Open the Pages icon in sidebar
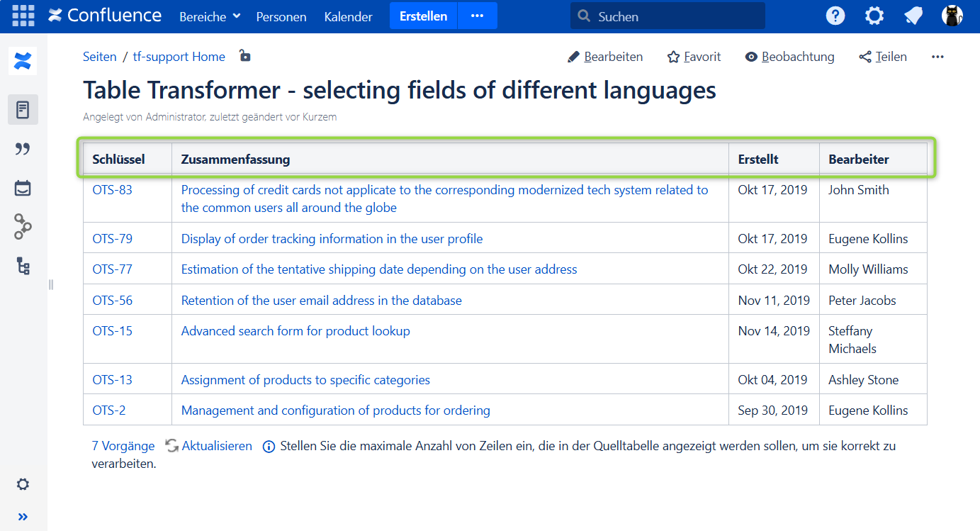 [23, 110]
